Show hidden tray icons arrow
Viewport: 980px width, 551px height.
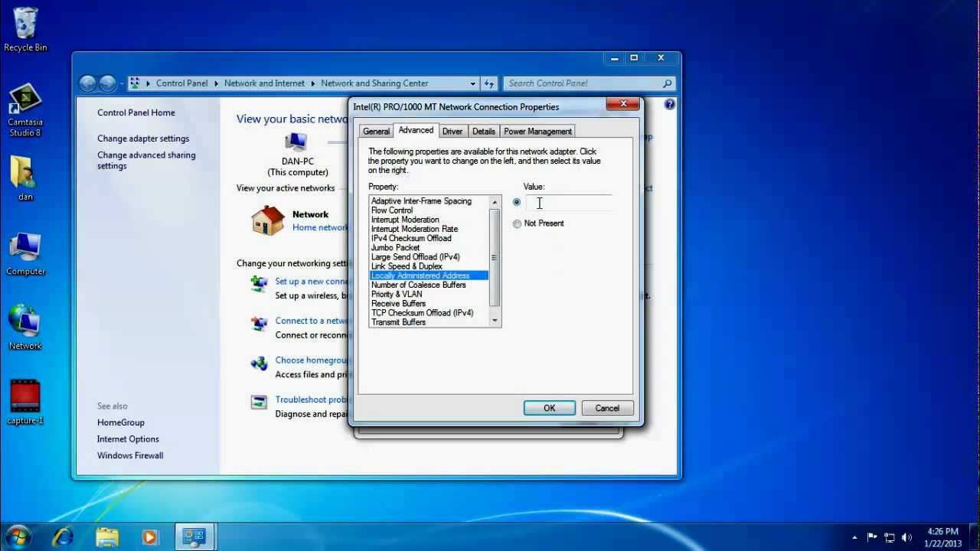pos(854,537)
